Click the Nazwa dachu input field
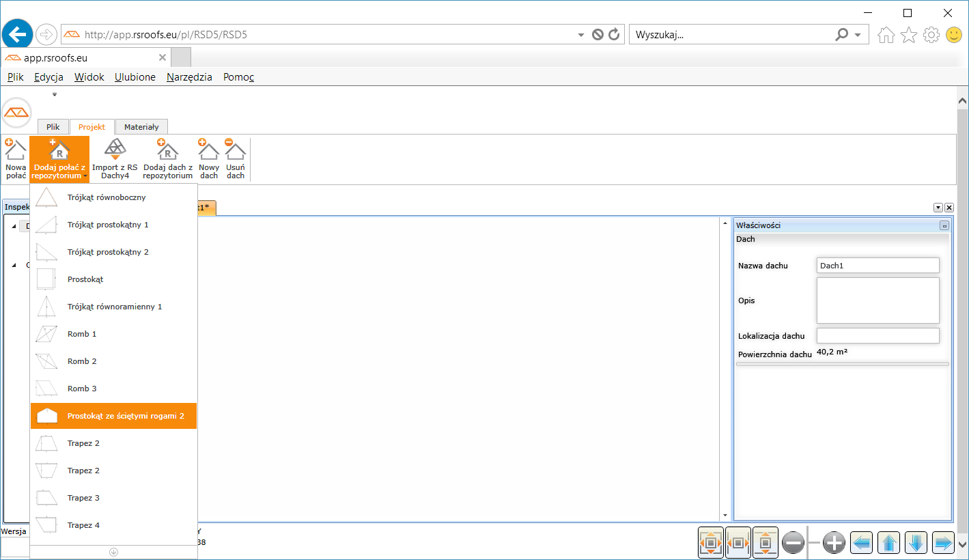969x560 pixels. point(877,266)
